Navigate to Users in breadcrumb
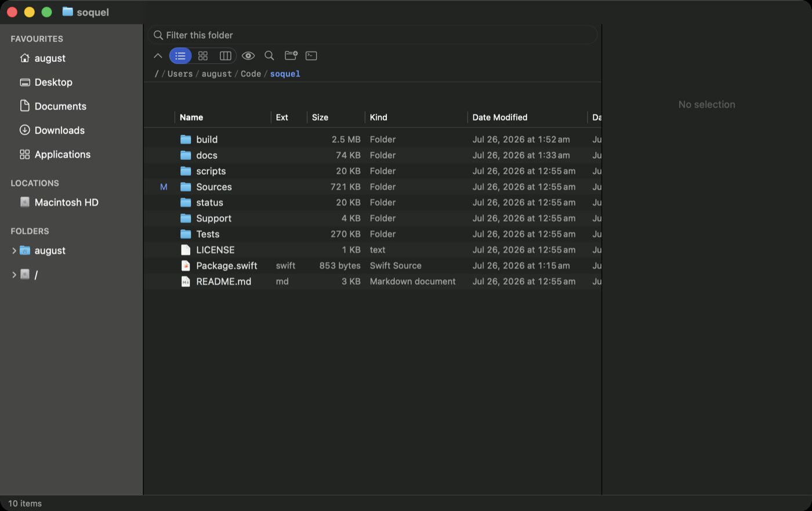The width and height of the screenshot is (812, 511). point(180,74)
